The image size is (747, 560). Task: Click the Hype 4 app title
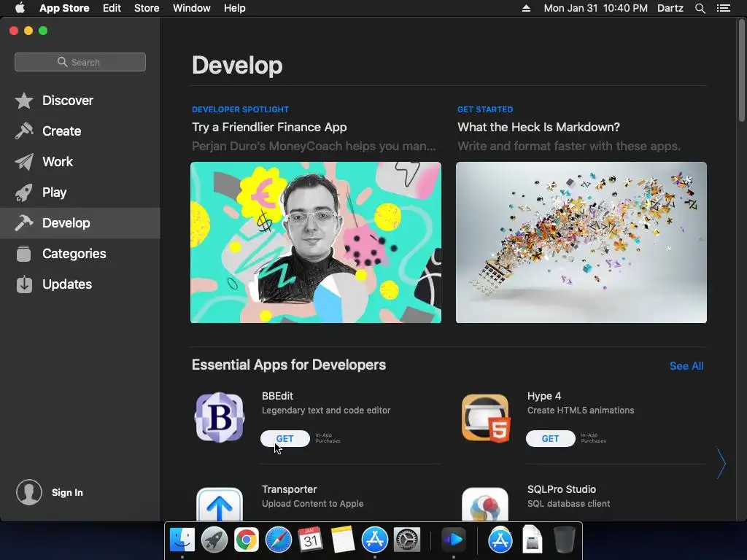(544, 396)
